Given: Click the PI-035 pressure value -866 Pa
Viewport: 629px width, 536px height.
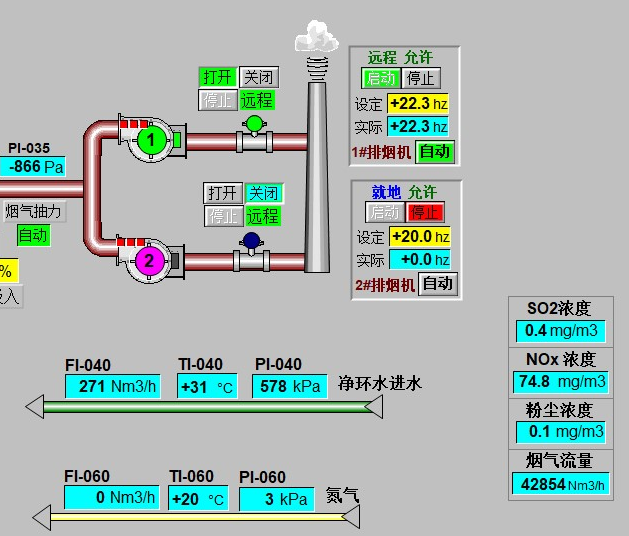Looking at the screenshot, I should (33, 167).
